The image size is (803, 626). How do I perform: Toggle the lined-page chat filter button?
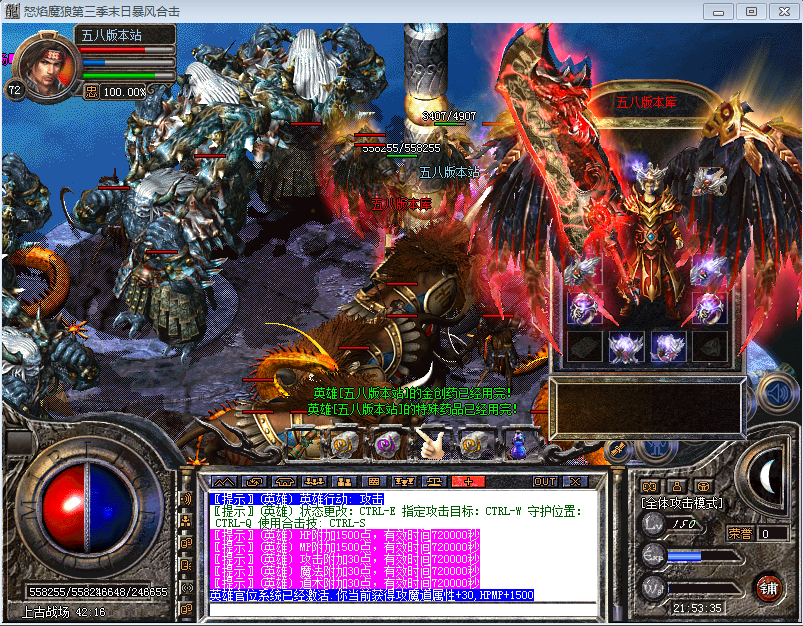186,565
